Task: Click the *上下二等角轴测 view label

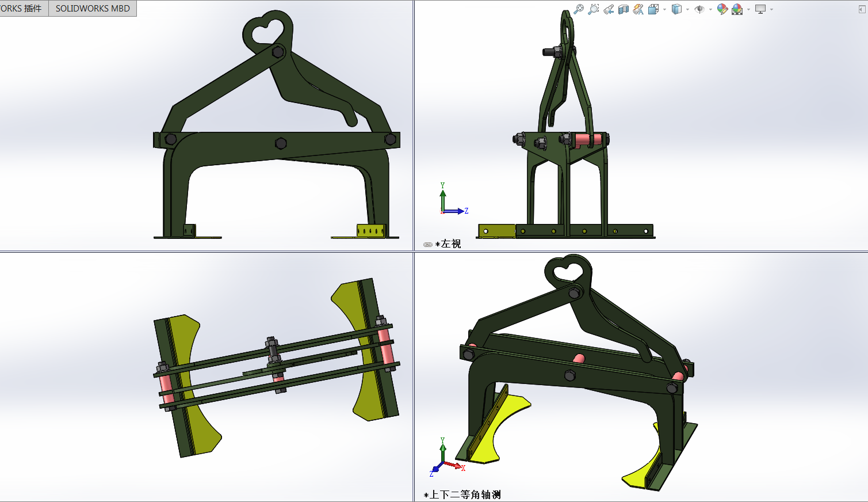Action: pos(462,495)
